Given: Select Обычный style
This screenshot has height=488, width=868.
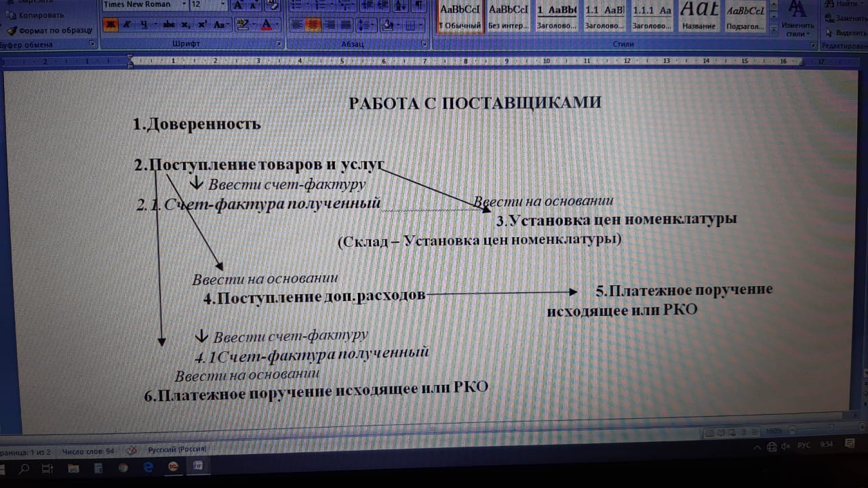Looking at the screenshot, I should [x=460, y=18].
